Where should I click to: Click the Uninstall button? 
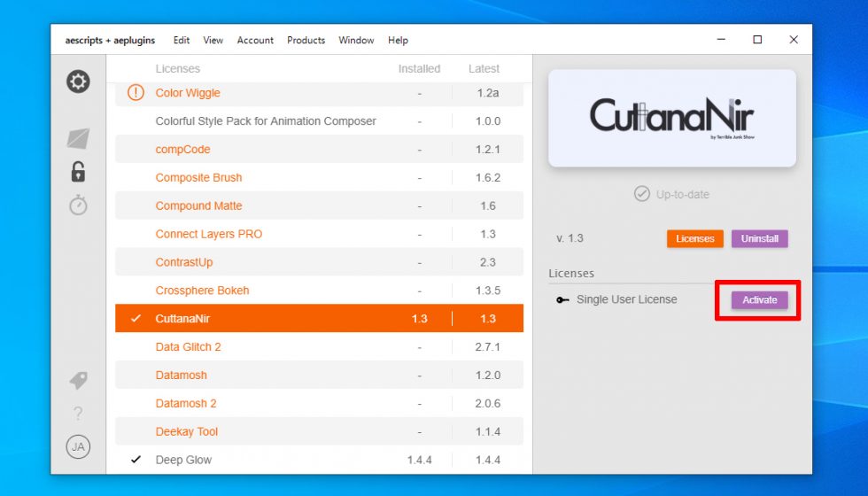tap(760, 238)
